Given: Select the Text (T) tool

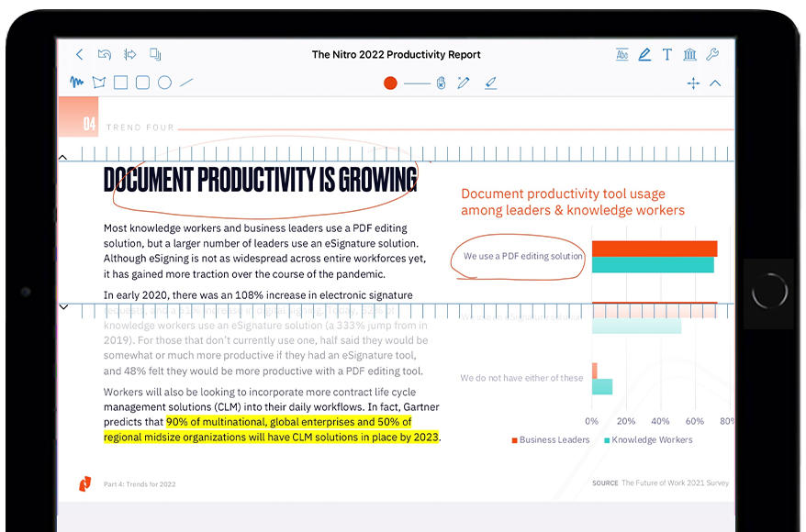Looking at the screenshot, I should tap(667, 54).
